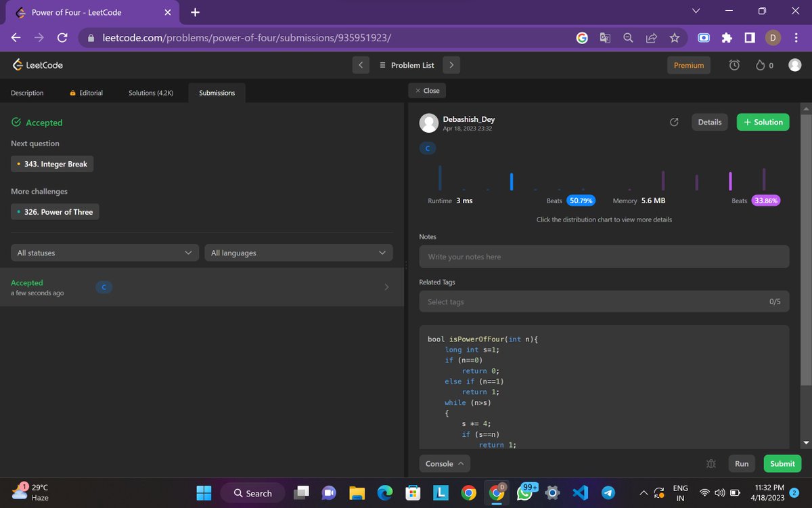This screenshot has width=812, height=508.
Task: Click the green + Solution button
Action: tap(763, 122)
